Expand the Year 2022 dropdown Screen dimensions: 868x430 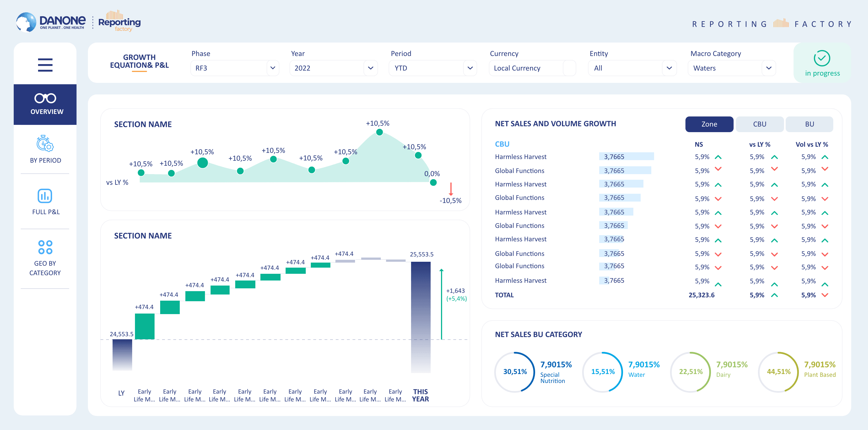pos(333,68)
